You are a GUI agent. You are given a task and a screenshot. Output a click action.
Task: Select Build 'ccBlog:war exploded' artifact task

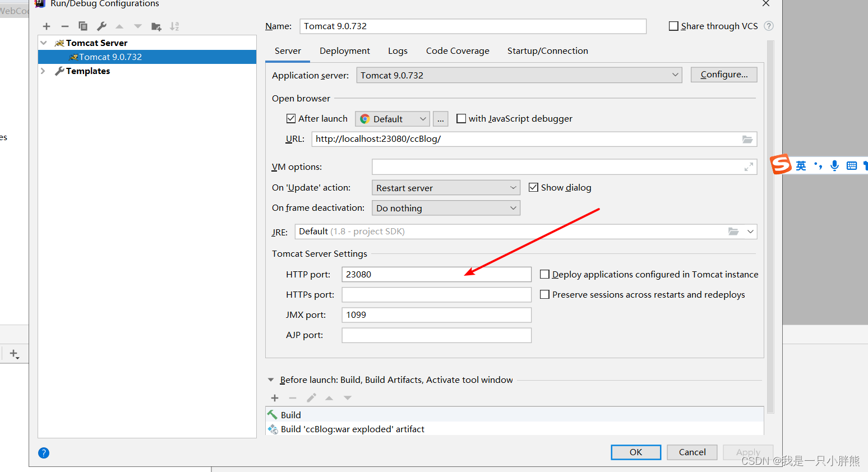(514, 429)
